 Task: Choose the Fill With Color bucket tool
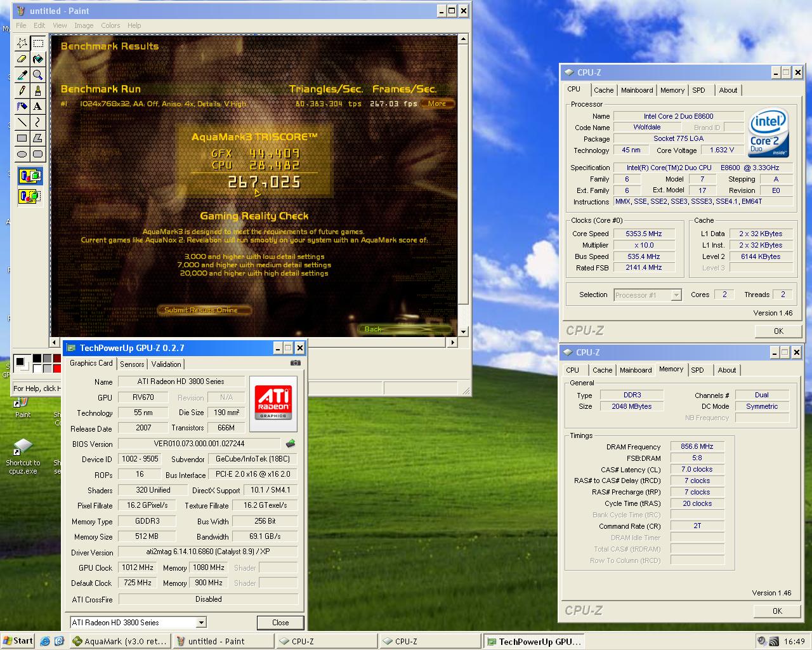[38, 59]
